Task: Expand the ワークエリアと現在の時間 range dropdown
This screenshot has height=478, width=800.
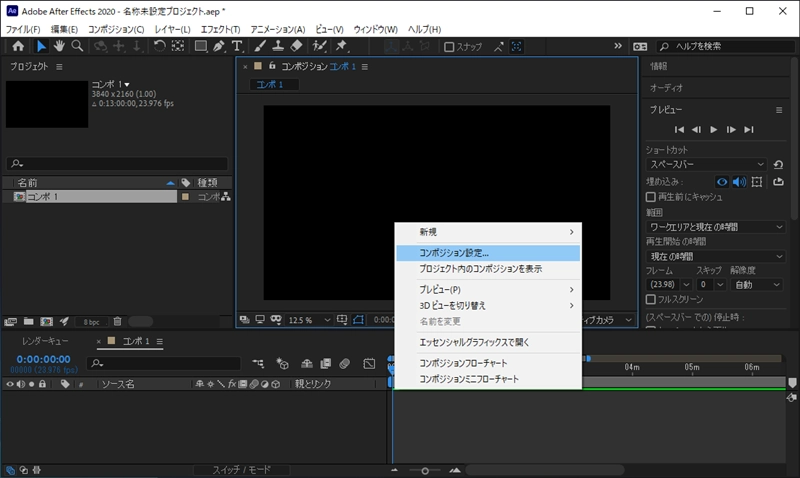Action: (713, 227)
